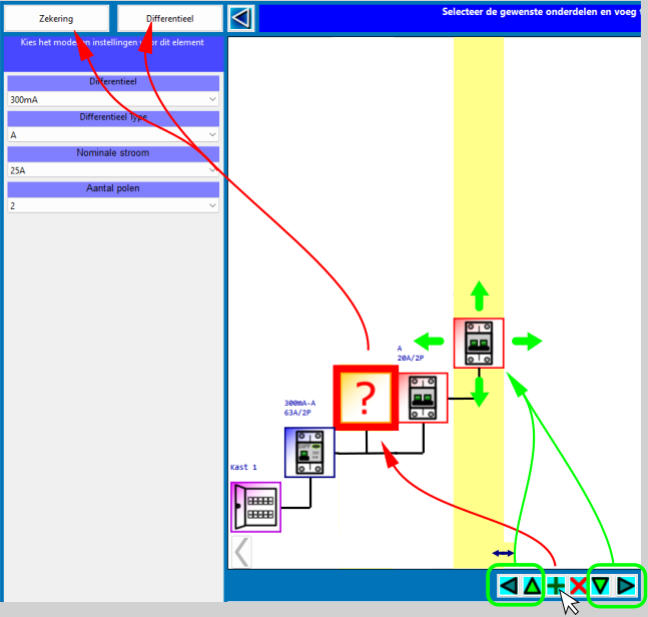Collapse the left settings panel arrow

240,18
